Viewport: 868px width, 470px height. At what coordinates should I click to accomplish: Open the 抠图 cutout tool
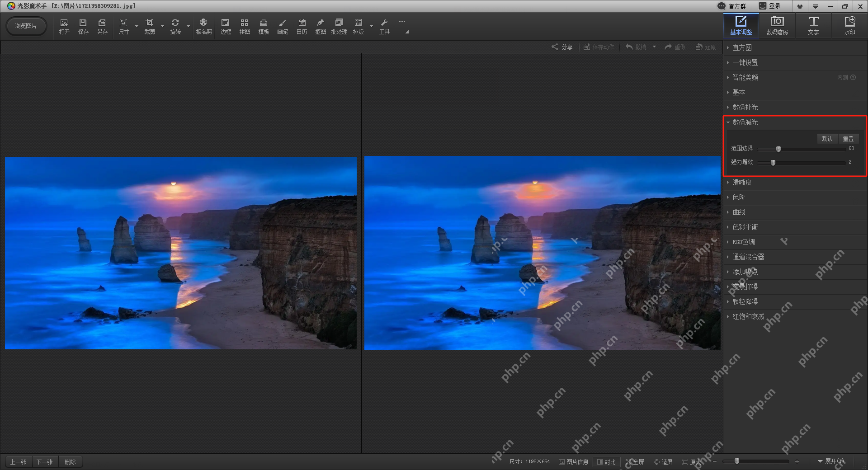(x=321, y=27)
